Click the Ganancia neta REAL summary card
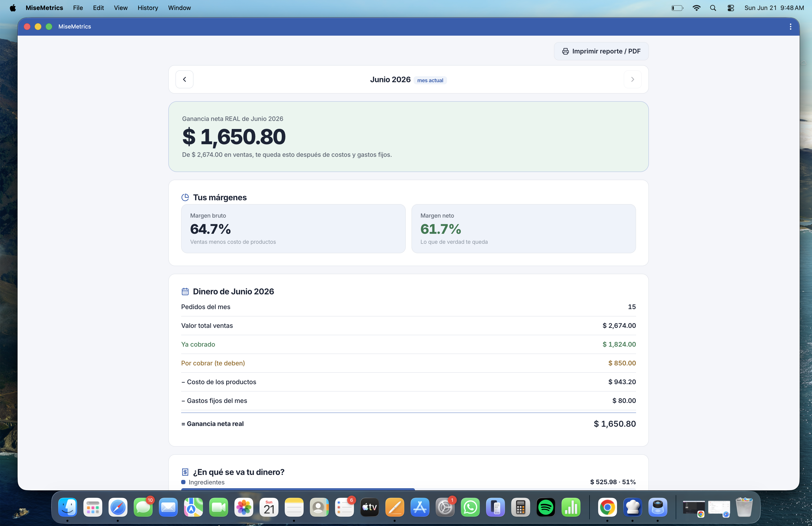Image resolution: width=812 pixels, height=526 pixels. 408,137
